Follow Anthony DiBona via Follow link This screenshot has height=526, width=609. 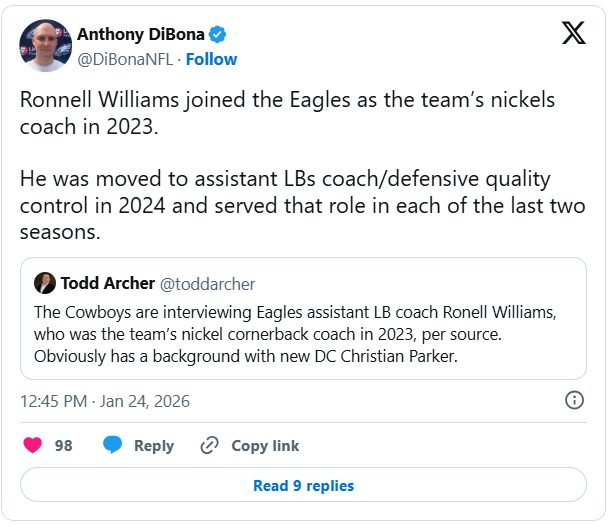211,59
